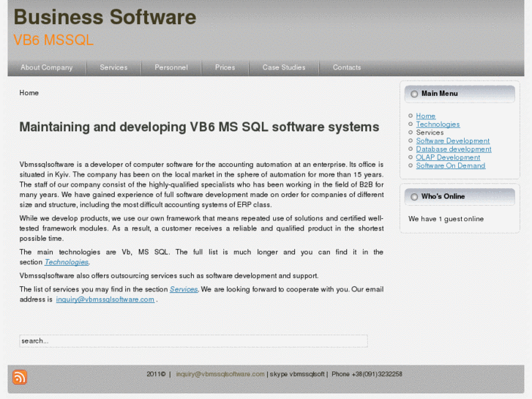Click the RSS feed icon in footer
Viewport: 532px width, 399px height.
(20, 377)
